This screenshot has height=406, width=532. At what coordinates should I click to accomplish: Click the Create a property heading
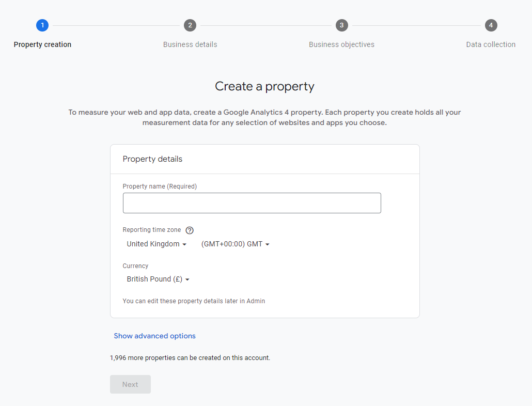click(264, 86)
